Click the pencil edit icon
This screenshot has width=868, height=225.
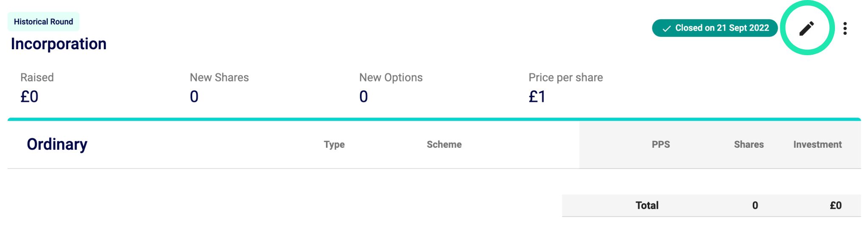coord(807,28)
